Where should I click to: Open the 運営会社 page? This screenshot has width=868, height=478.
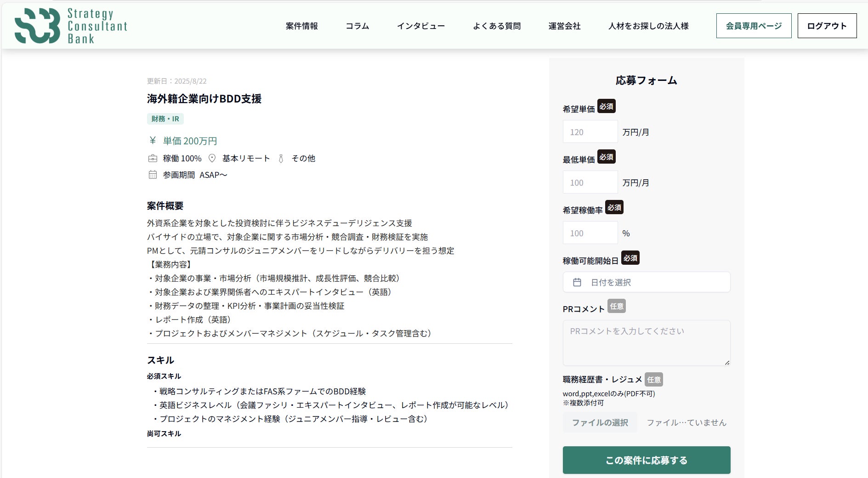(x=564, y=26)
